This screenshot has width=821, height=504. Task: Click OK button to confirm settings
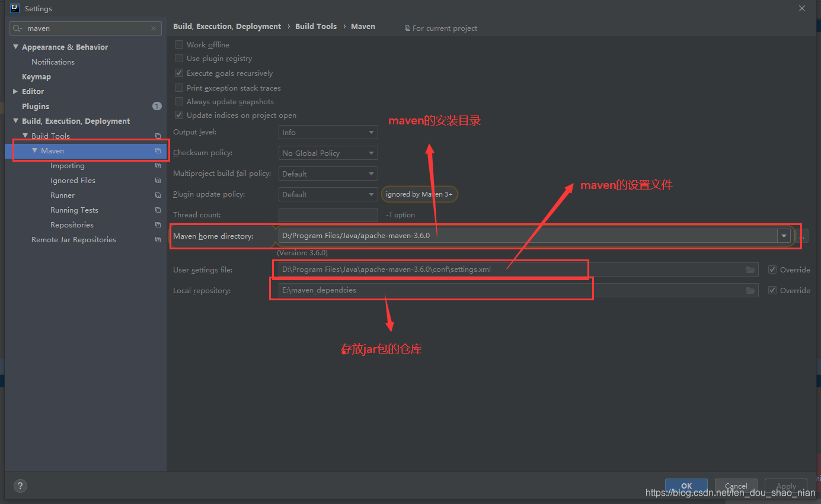686,486
